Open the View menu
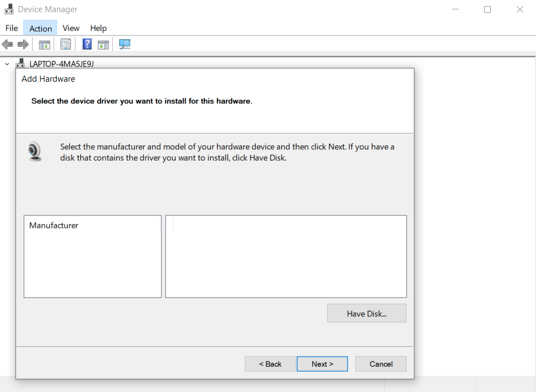The width and height of the screenshot is (536, 392). point(71,28)
